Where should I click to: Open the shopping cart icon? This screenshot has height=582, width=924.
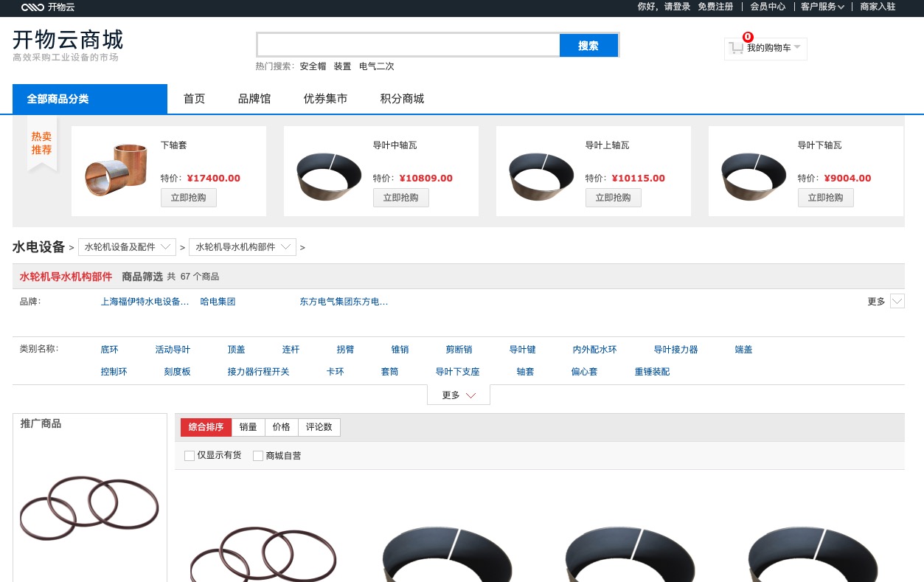pyautogui.click(x=736, y=48)
